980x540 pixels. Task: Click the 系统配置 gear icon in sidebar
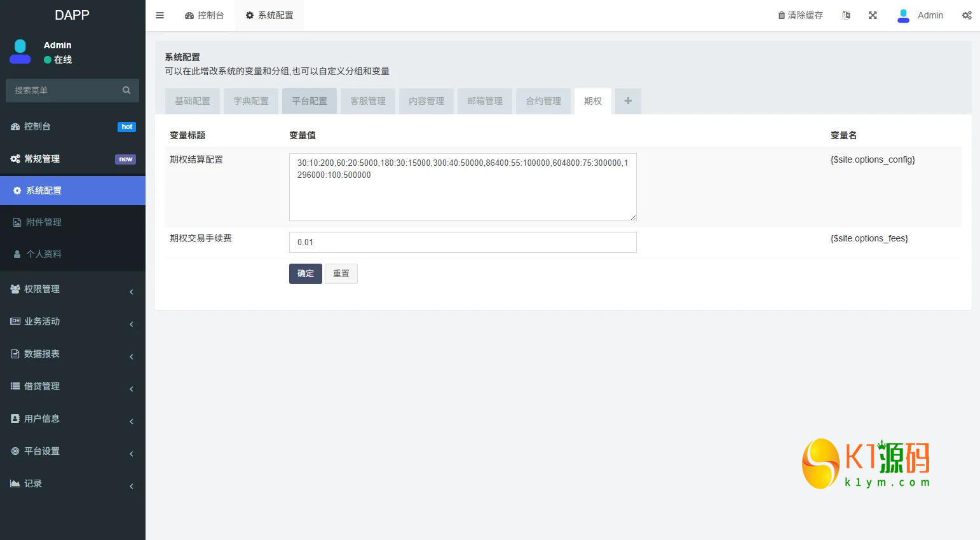pyautogui.click(x=17, y=191)
